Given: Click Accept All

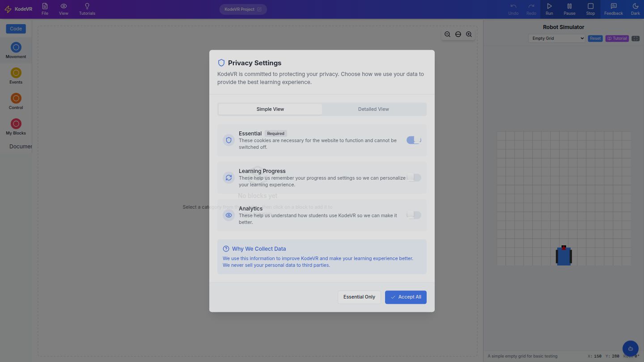Looking at the screenshot, I should 406,297.
